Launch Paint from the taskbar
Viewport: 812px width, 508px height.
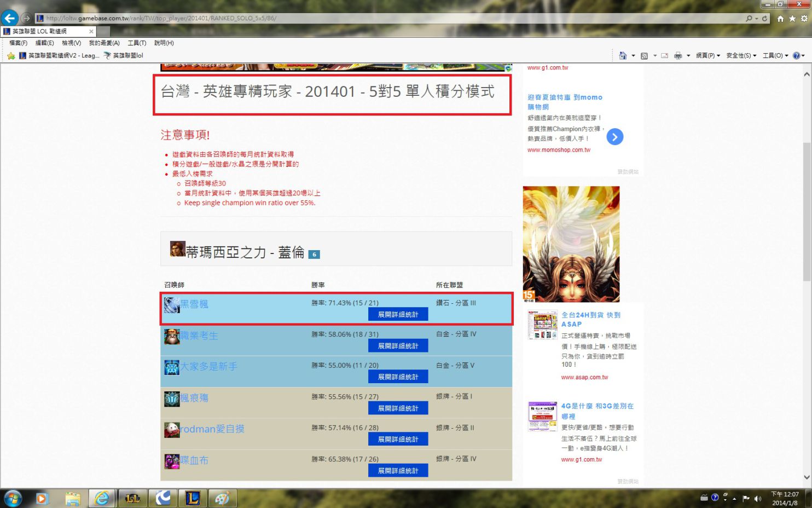point(222,498)
